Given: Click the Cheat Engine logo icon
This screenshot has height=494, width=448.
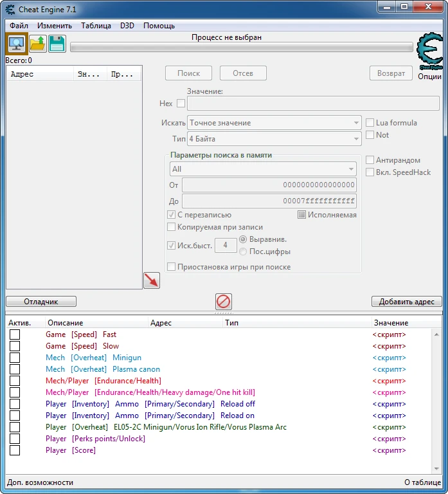Looking at the screenshot, I should tap(430, 51).
